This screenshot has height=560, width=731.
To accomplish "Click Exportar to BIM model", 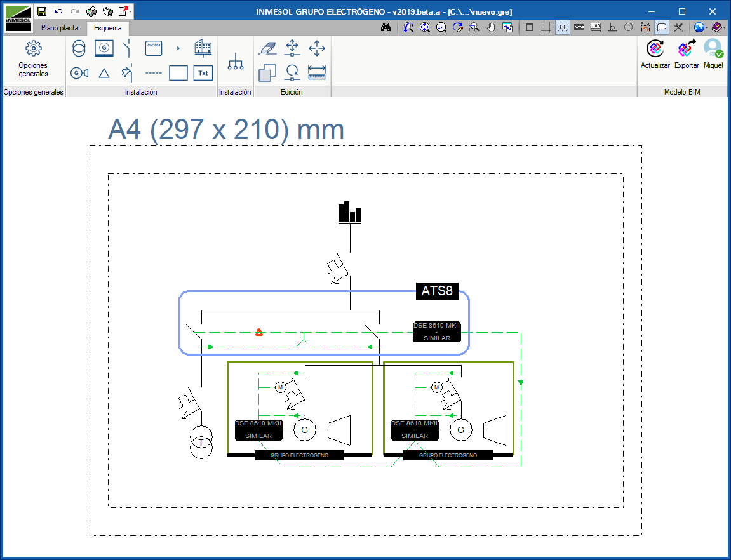I will [x=687, y=55].
